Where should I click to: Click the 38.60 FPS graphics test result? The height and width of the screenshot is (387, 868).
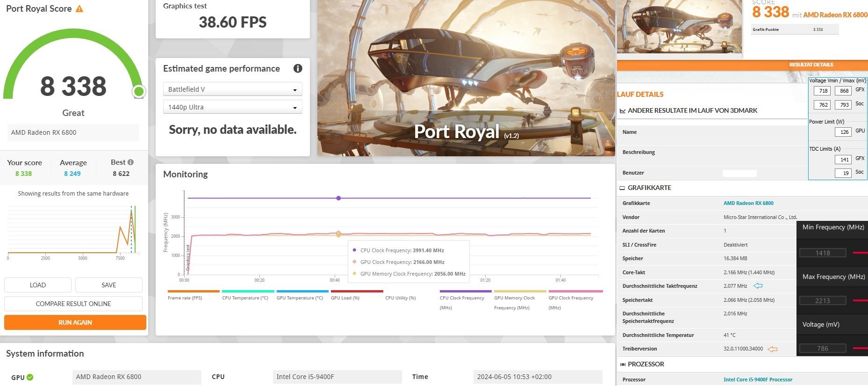[233, 22]
